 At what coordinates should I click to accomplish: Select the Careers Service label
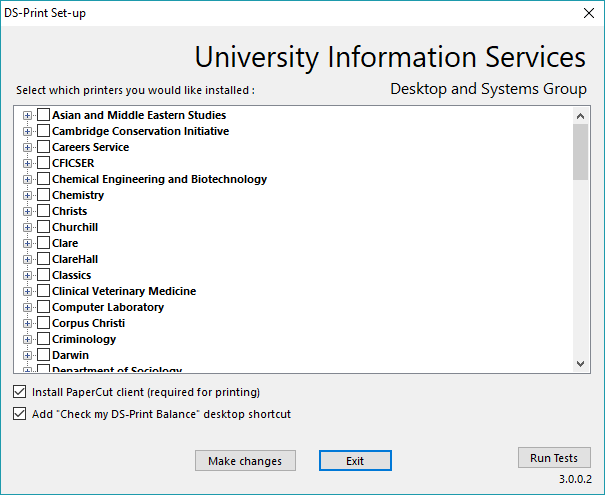pos(91,147)
